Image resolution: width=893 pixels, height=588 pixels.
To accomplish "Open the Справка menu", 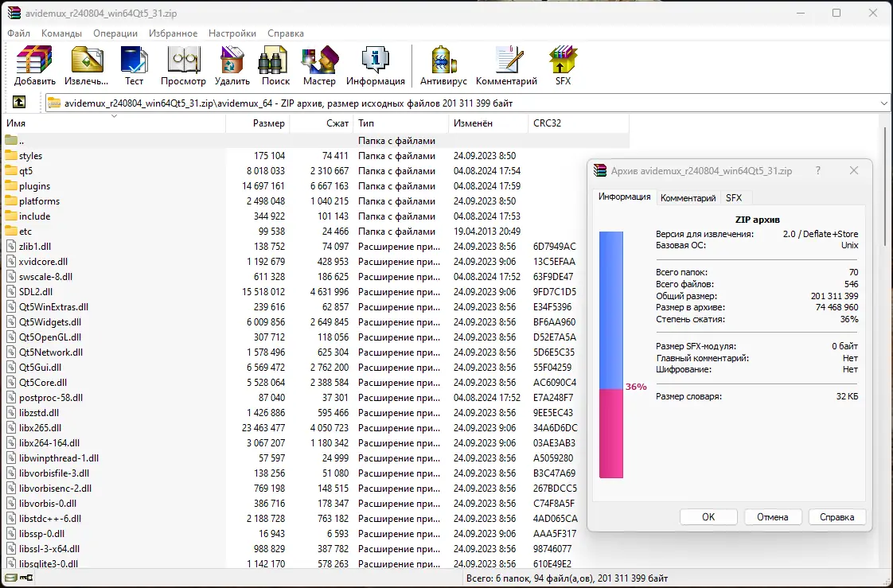I will (x=285, y=33).
